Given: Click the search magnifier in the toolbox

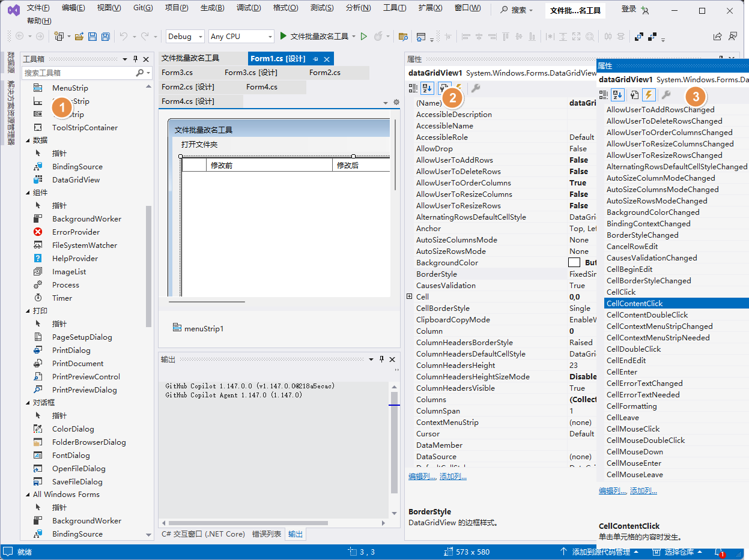Looking at the screenshot, I should [140, 73].
